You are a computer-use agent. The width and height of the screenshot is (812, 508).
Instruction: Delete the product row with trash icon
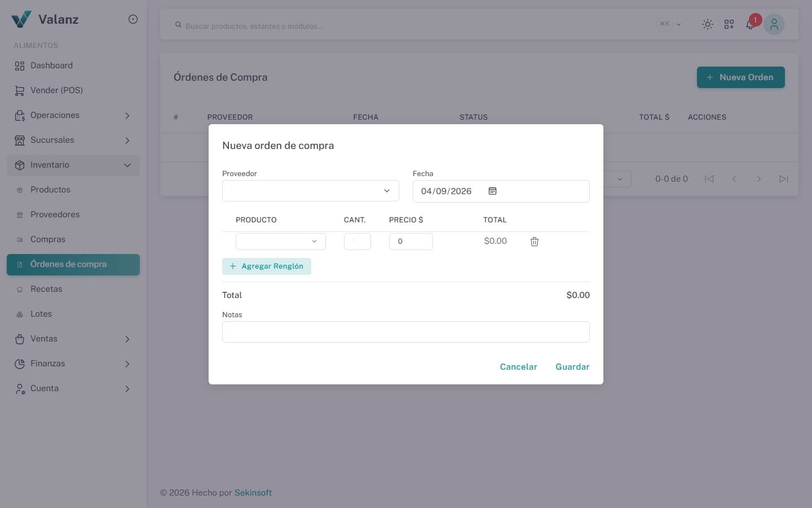point(535,242)
